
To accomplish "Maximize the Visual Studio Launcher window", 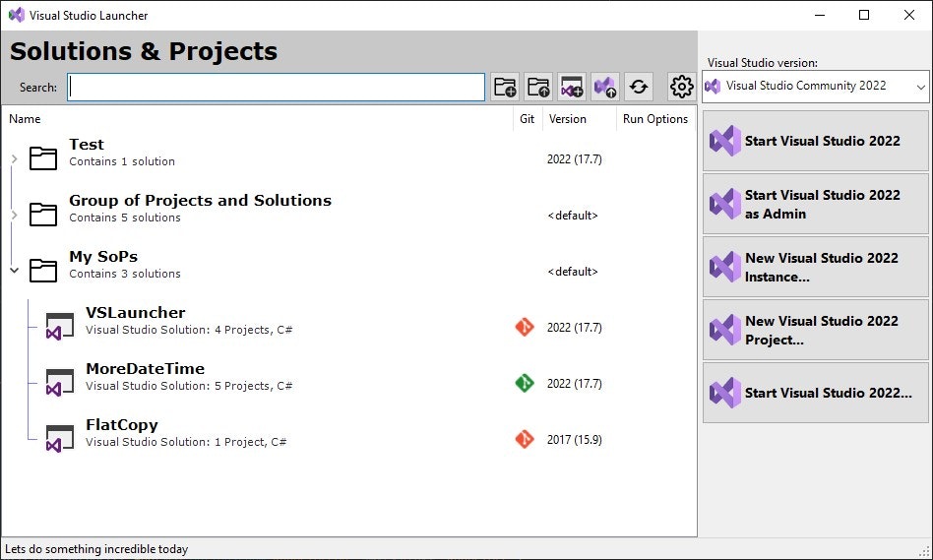I will coord(864,15).
